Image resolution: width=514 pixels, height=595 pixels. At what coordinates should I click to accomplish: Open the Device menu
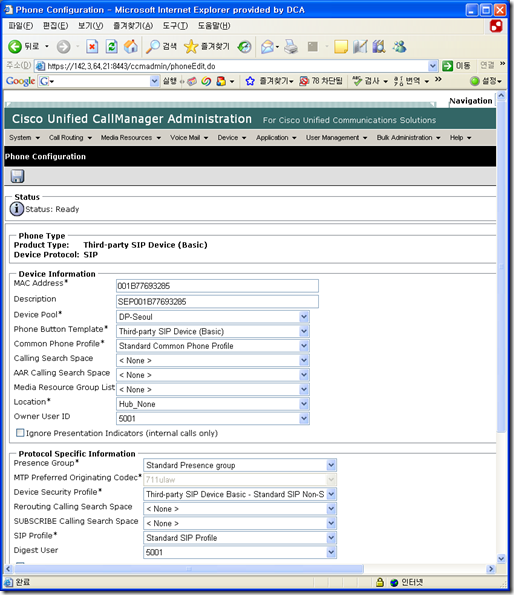click(232, 137)
